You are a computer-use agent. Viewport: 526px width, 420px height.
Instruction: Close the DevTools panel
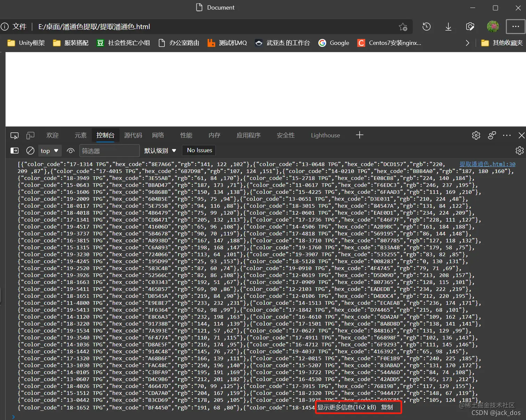[521, 135]
